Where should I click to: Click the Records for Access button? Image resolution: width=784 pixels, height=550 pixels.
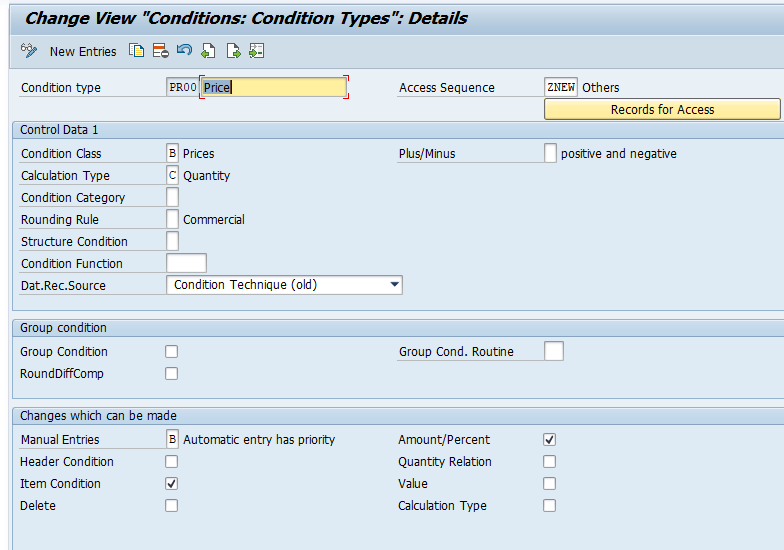tap(661, 110)
